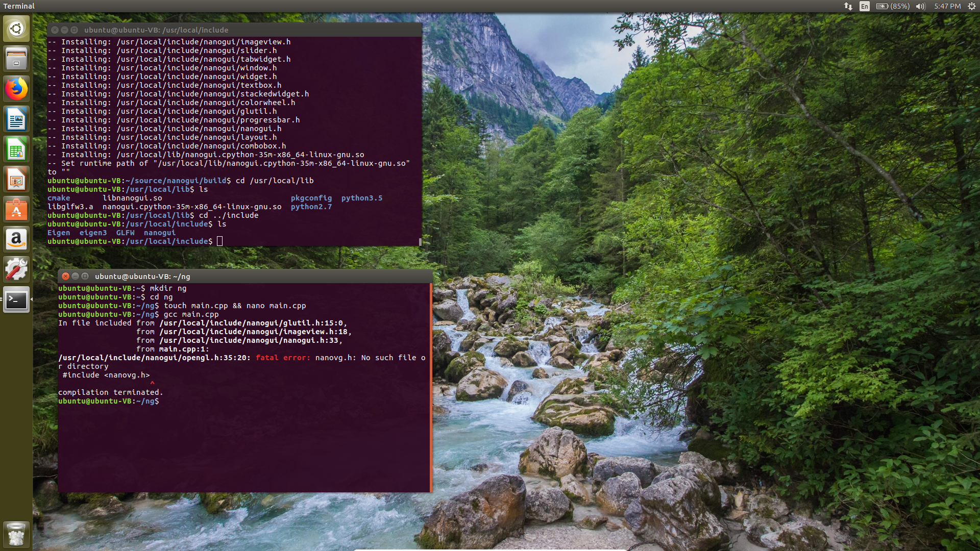Open the sound volume indicator
The height and width of the screenshot is (551, 980).
920,6
